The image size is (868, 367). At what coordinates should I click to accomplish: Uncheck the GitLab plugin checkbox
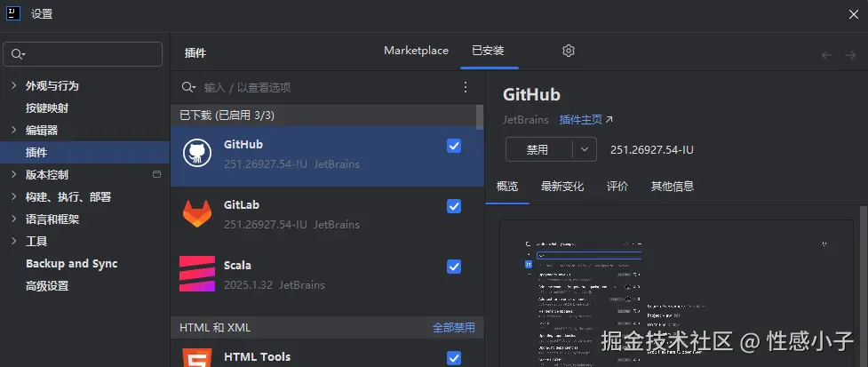(x=454, y=206)
